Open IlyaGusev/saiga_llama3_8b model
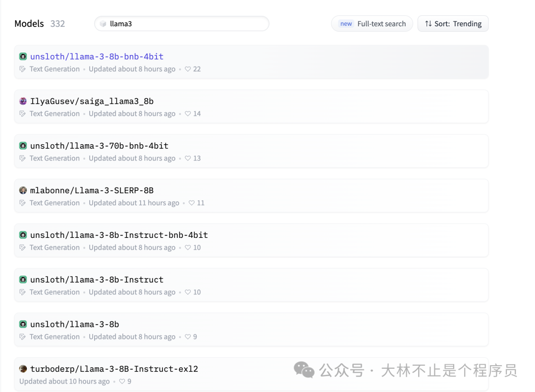This screenshot has height=392, width=535. tap(92, 101)
